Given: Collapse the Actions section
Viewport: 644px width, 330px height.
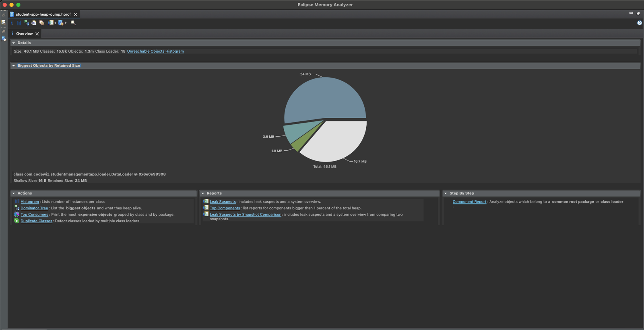Looking at the screenshot, I should 14,193.
